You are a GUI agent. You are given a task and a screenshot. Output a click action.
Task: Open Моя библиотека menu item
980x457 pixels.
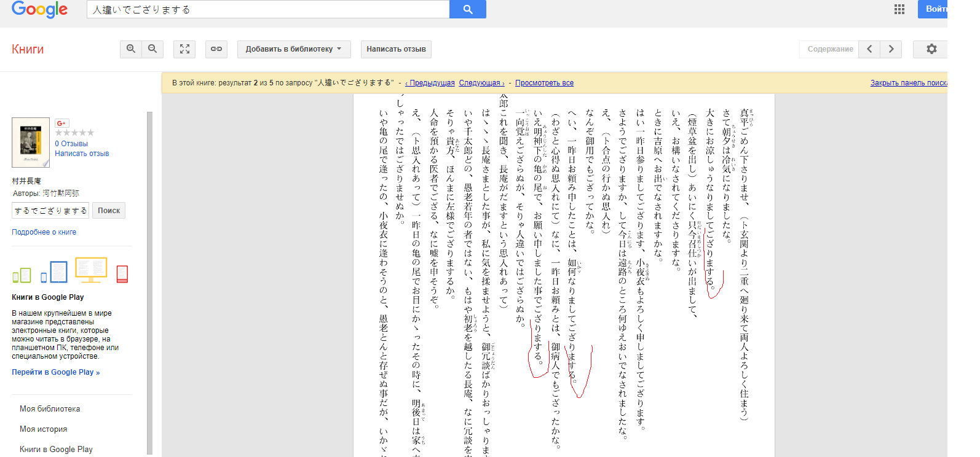[x=50, y=409]
